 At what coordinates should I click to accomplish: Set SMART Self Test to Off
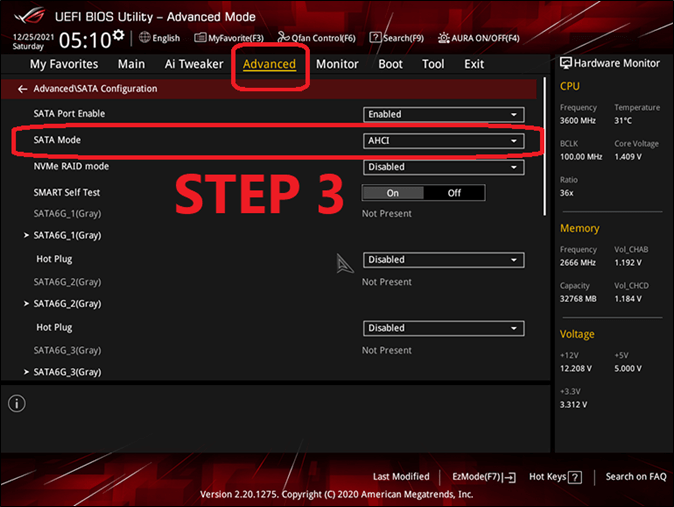454,193
